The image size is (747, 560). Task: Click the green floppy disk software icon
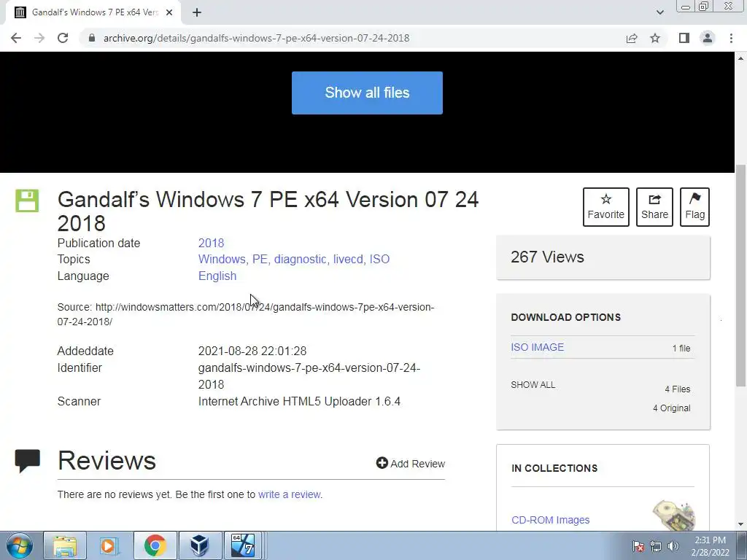point(27,201)
